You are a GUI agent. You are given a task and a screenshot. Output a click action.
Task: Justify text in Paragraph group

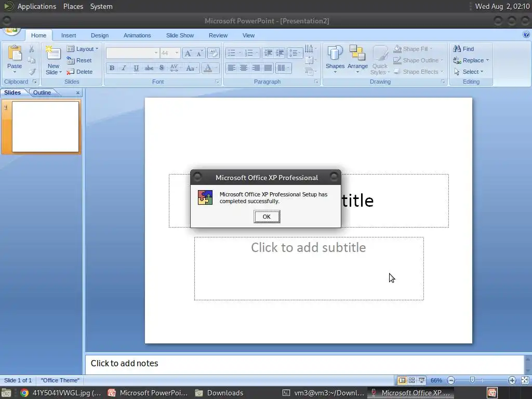pyautogui.click(x=268, y=68)
